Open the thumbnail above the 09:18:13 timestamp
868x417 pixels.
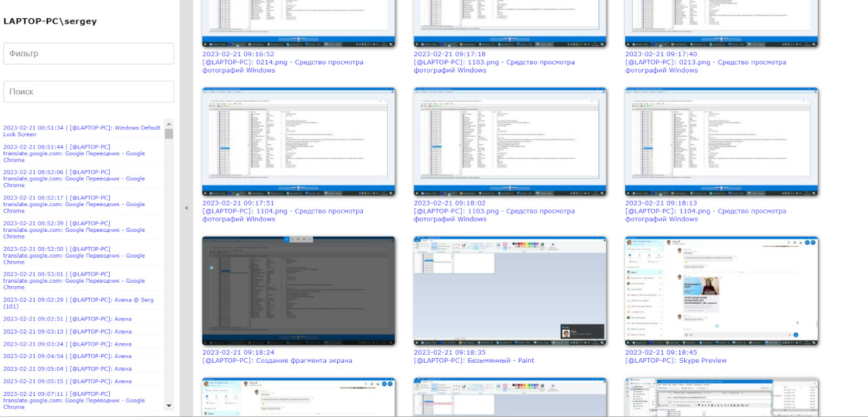tap(722, 141)
